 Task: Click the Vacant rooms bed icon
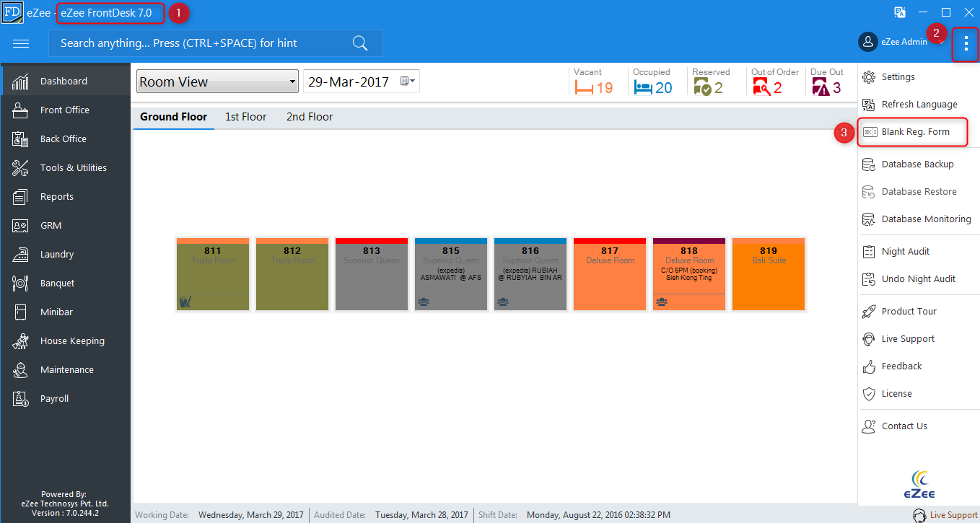pos(583,87)
